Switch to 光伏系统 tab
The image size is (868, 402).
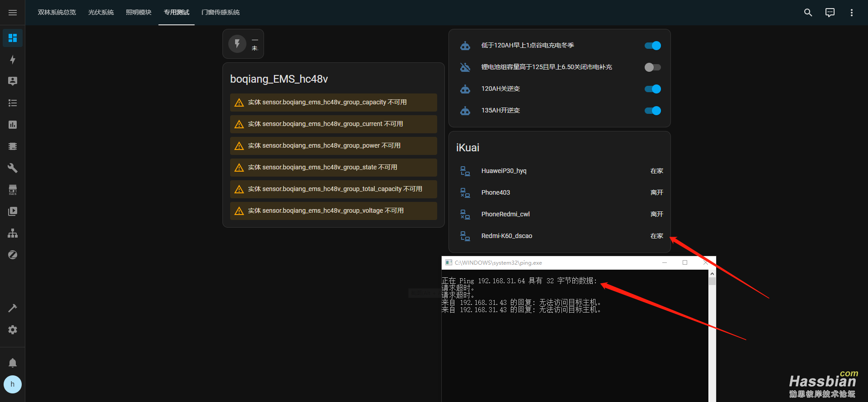coord(101,13)
